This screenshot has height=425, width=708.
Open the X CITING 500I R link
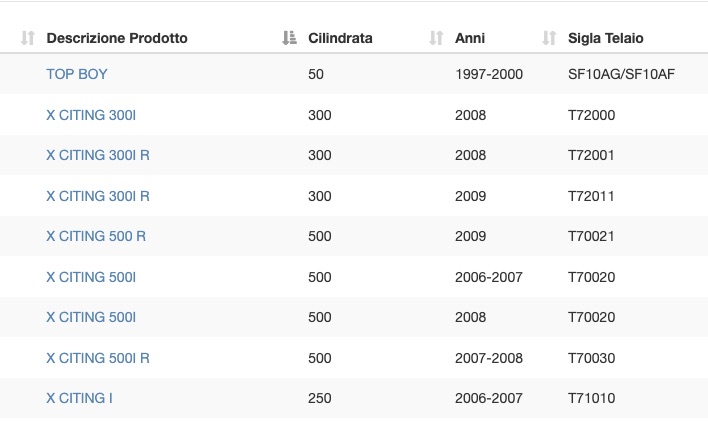click(x=98, y=358)
